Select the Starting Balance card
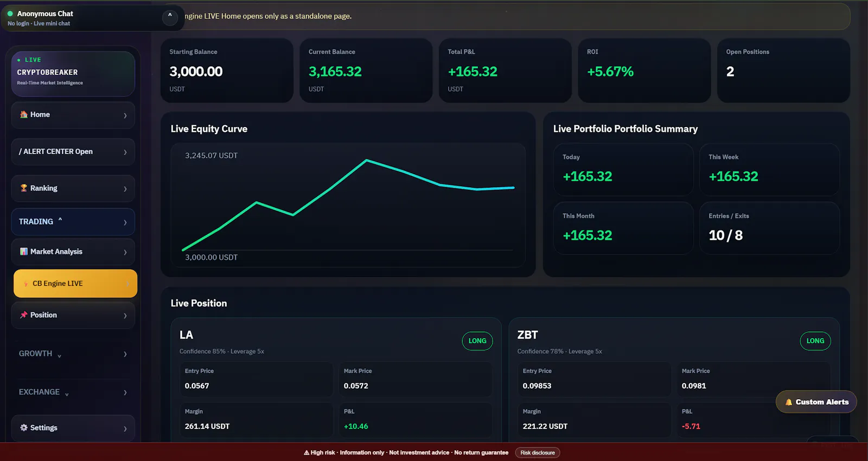 [x=227, y=71]
